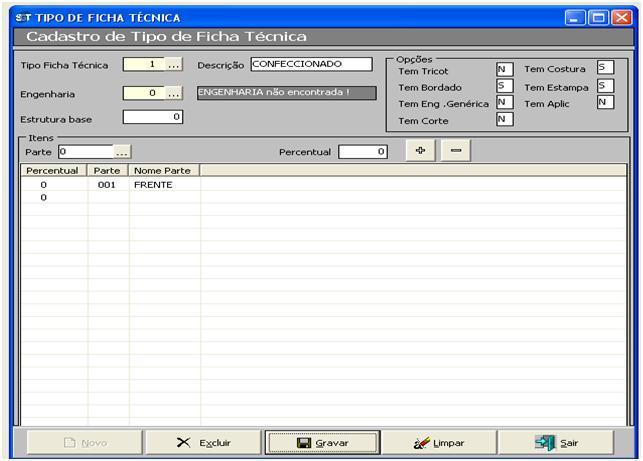This screenshot has width=643, height=461.
Task: Click the plus icon to add item
Action: (420, 151)
